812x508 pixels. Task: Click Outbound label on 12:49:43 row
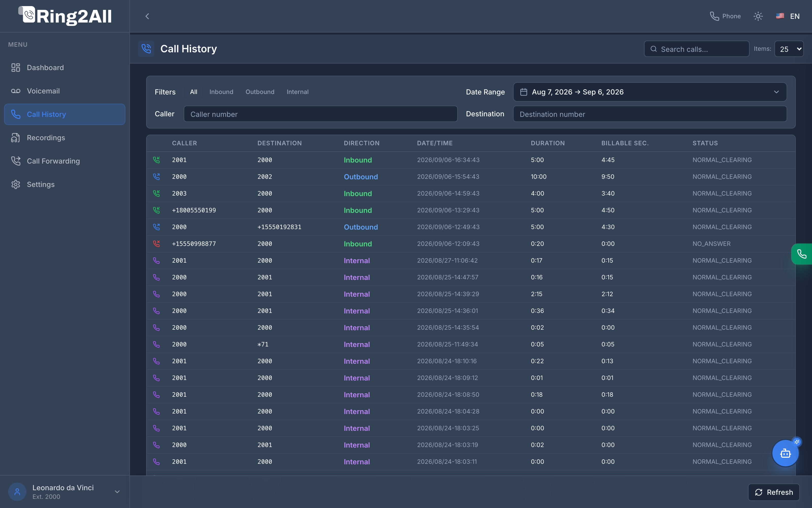click(361, 227)
